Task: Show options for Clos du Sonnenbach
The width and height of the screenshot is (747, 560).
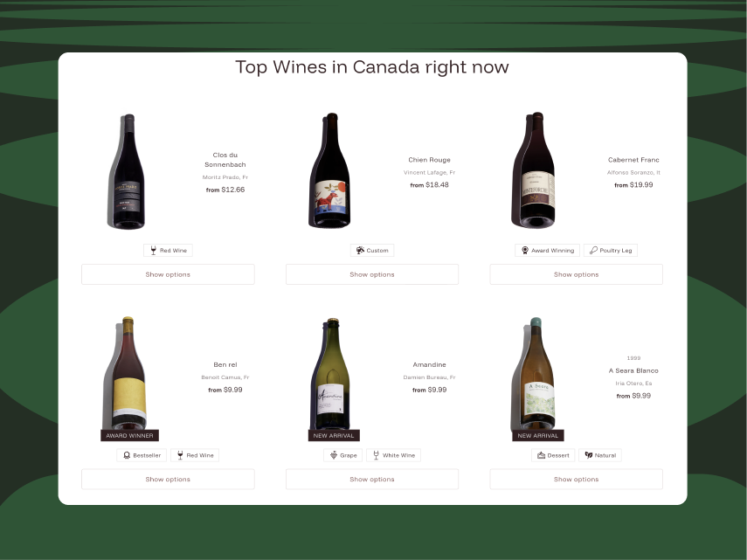Action: 168,274
